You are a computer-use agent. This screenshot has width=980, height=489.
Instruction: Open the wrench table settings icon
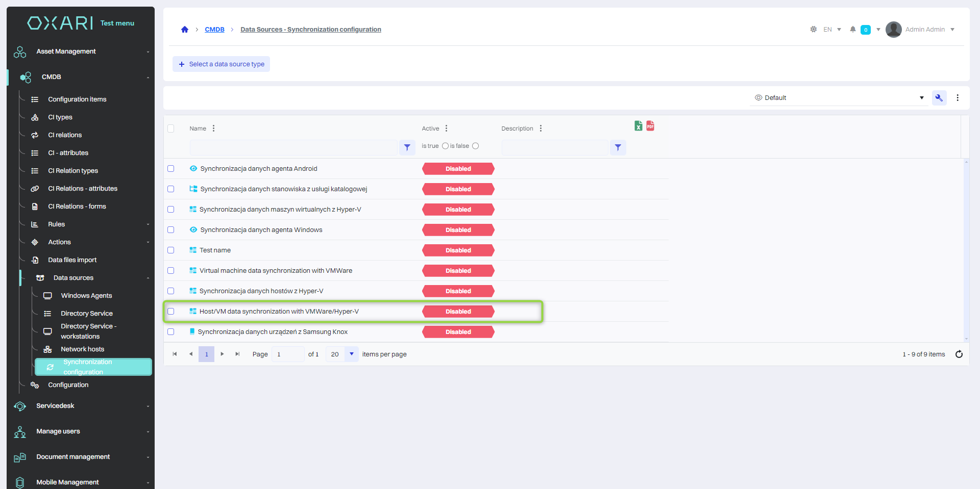coord(939,98)
